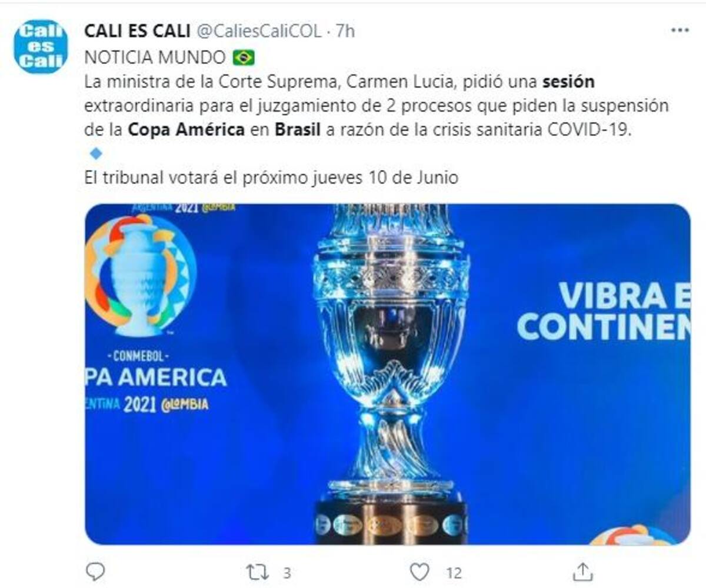
Task: Click the bold word sesión
Action: (568, 81)
